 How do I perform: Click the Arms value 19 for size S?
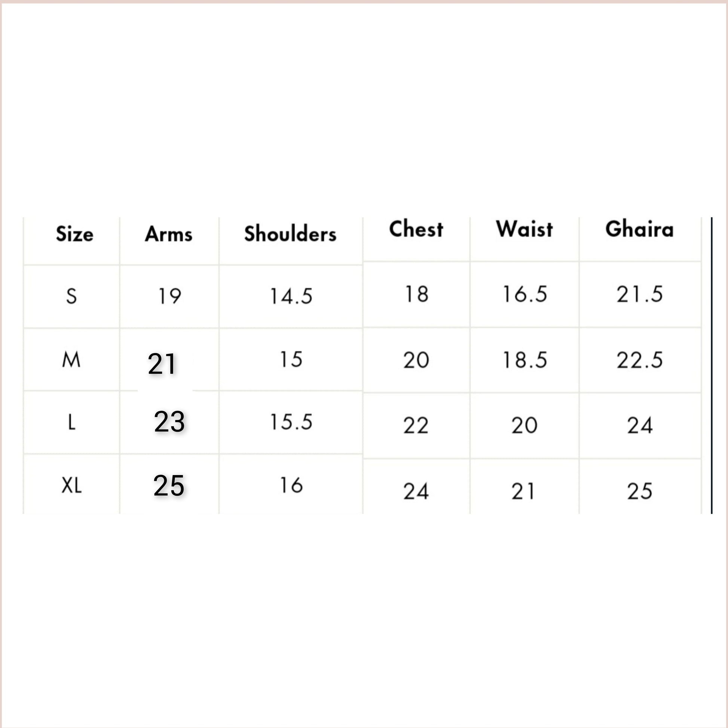point(169,296)
